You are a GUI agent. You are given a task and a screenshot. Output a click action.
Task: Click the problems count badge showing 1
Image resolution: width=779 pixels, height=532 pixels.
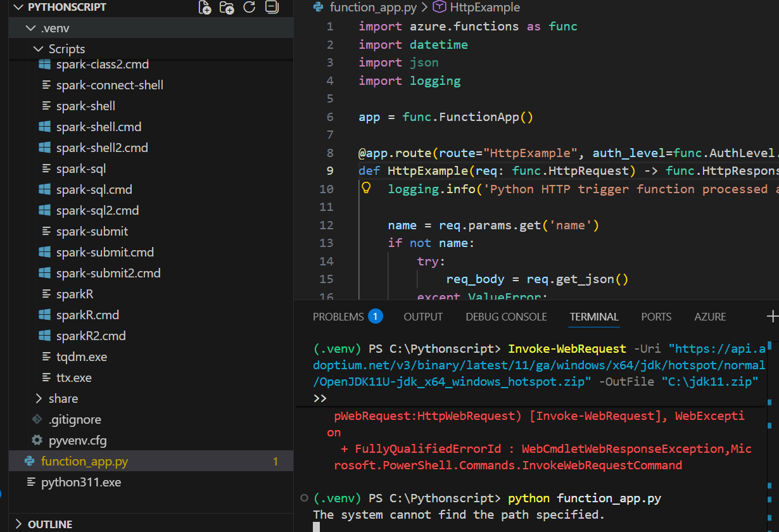[x=376, y=316]
